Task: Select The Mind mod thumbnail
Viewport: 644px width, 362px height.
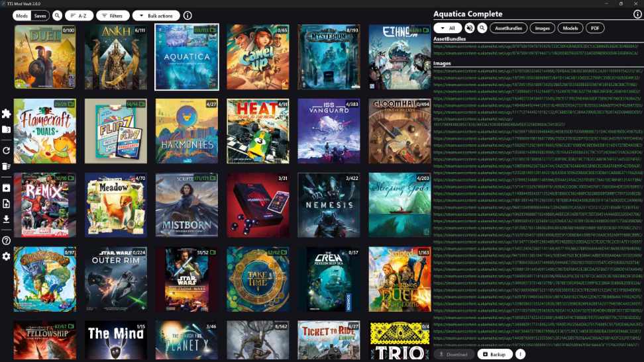Action: tap(116, 340)
